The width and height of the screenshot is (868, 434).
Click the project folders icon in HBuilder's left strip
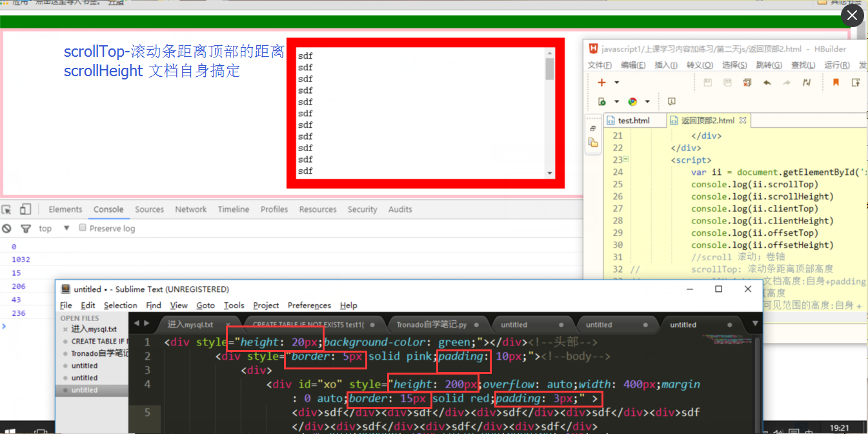(x=592, y=143)
